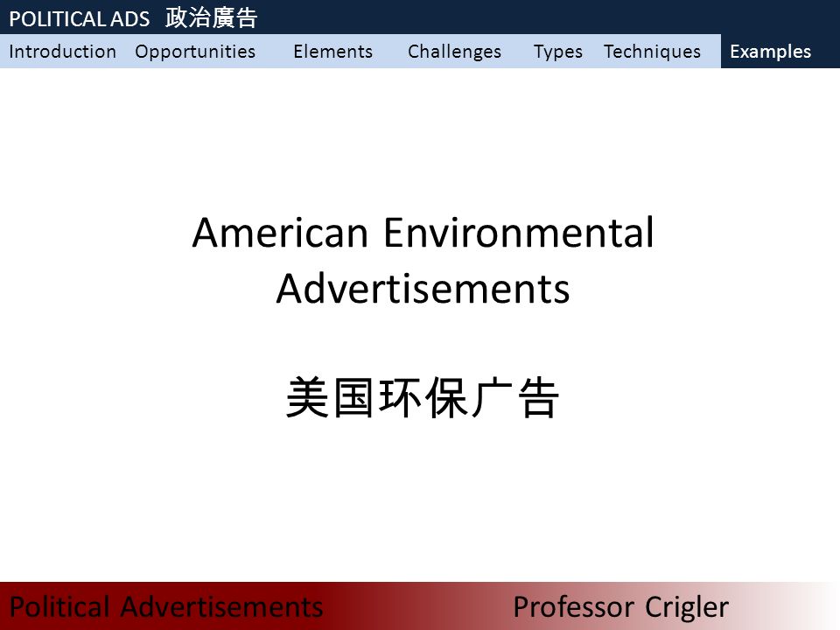840x630 pixels.
Task: Switch to the Challenges tab
Action: (454, 52)
